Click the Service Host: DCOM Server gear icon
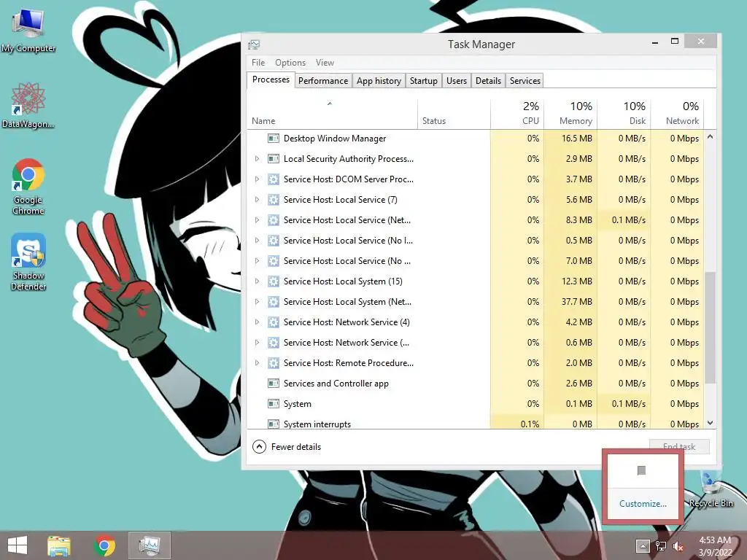Image resolution: width=747 pixels, height=560 pixels. tap(274, 179)
